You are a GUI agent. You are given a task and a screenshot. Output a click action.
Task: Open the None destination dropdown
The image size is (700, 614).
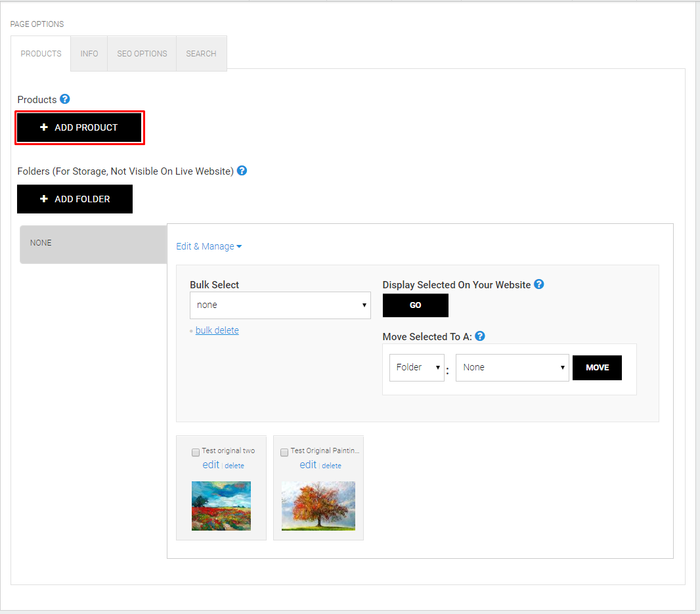point(512,368)
